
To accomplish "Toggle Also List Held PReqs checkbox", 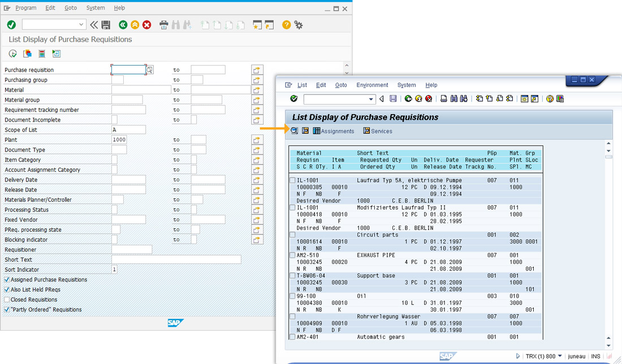I will [x=7, y=289].
